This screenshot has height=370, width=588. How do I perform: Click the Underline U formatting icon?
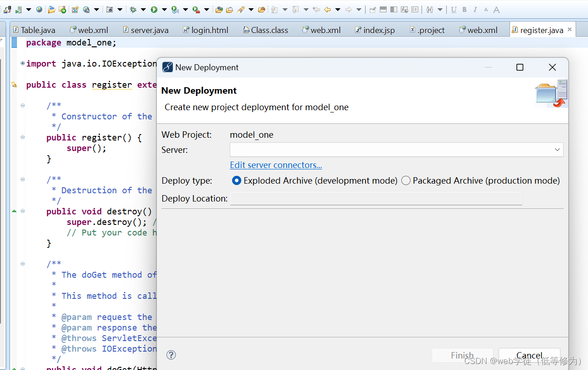(x=454, y=10)
